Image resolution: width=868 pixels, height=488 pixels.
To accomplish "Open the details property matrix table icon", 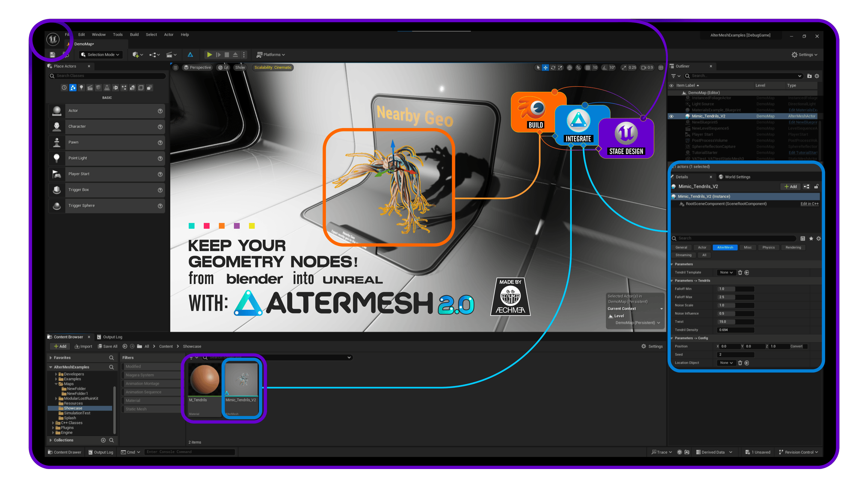I will [x=803, y=239].
